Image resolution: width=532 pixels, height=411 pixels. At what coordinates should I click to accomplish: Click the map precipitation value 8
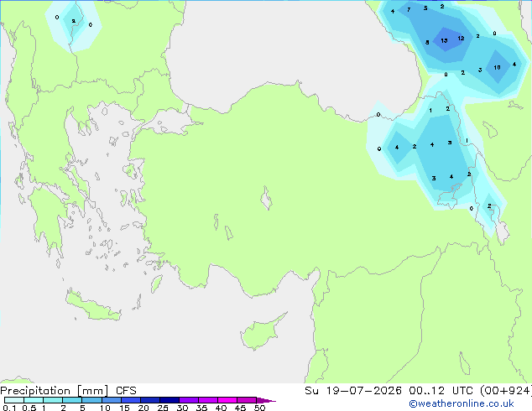(x=427, y=43)
